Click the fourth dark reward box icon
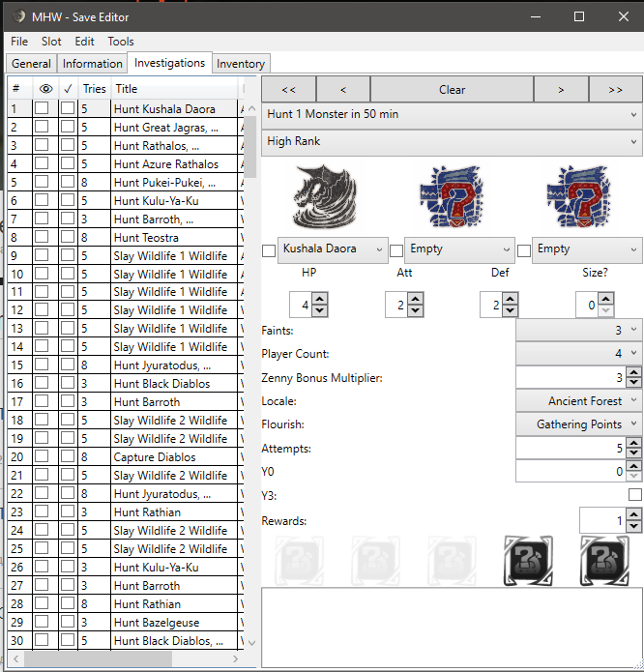This screenshot has width=644, height=672. click(x=528, y=561)
